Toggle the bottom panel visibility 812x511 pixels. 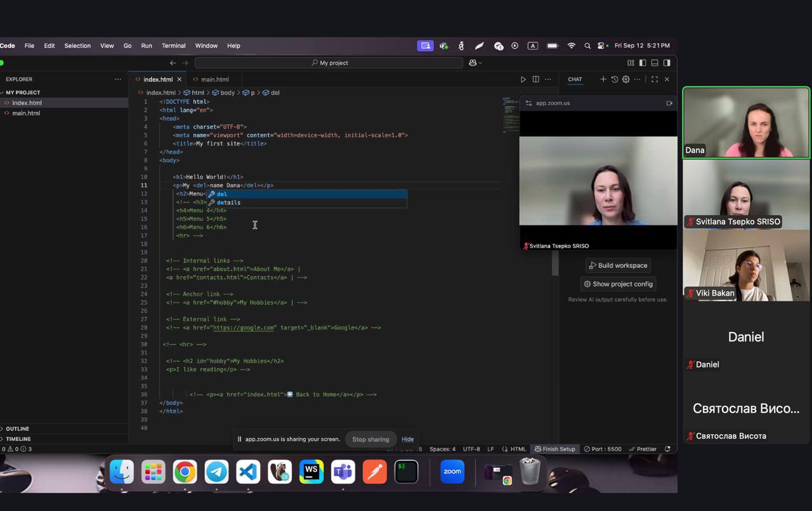tap(655, 63)
